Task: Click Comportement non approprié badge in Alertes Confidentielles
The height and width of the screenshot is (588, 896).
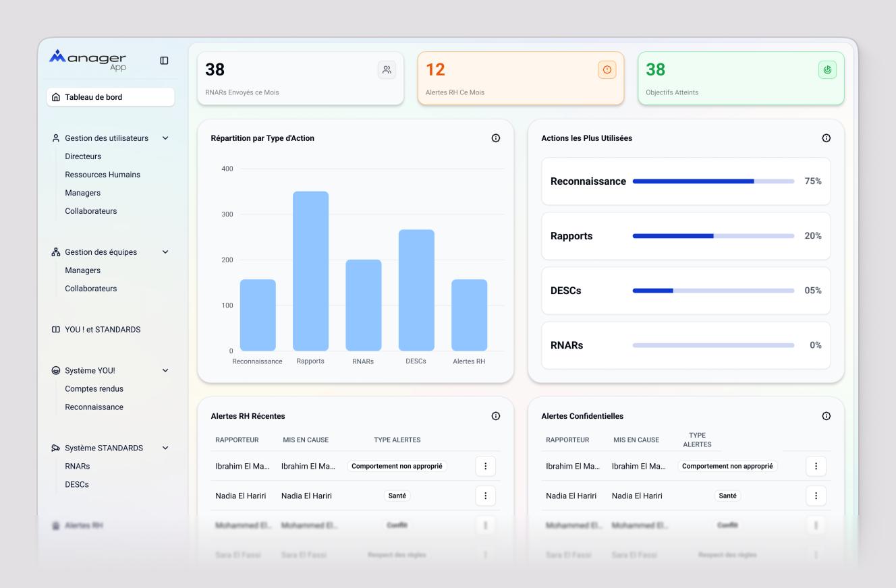Action: coord(727,466)
